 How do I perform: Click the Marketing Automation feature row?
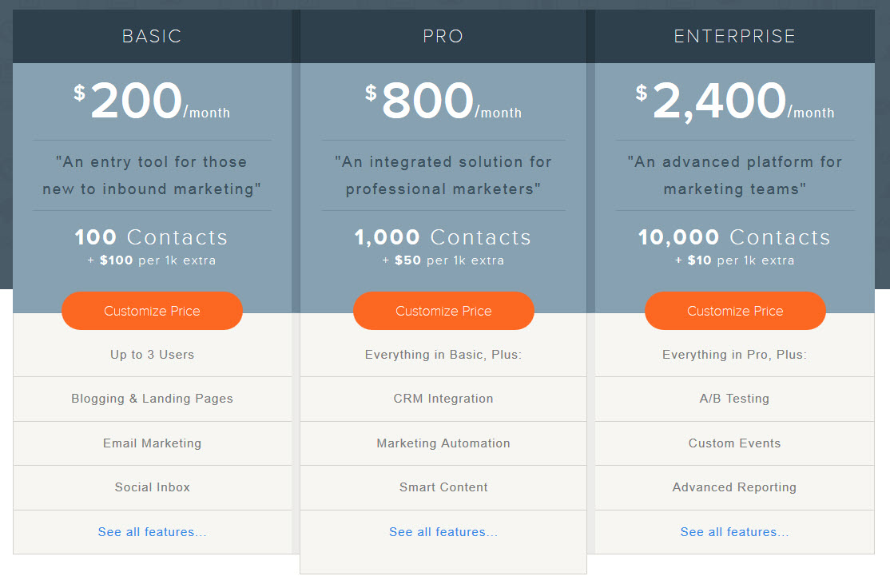point(443,443)
